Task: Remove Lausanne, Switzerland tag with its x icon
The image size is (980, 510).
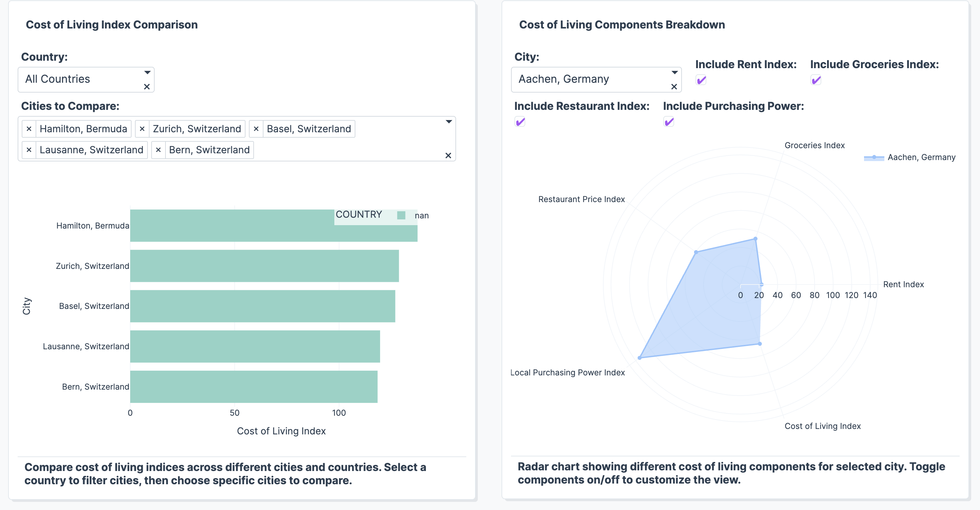Action: pos(29,150)
